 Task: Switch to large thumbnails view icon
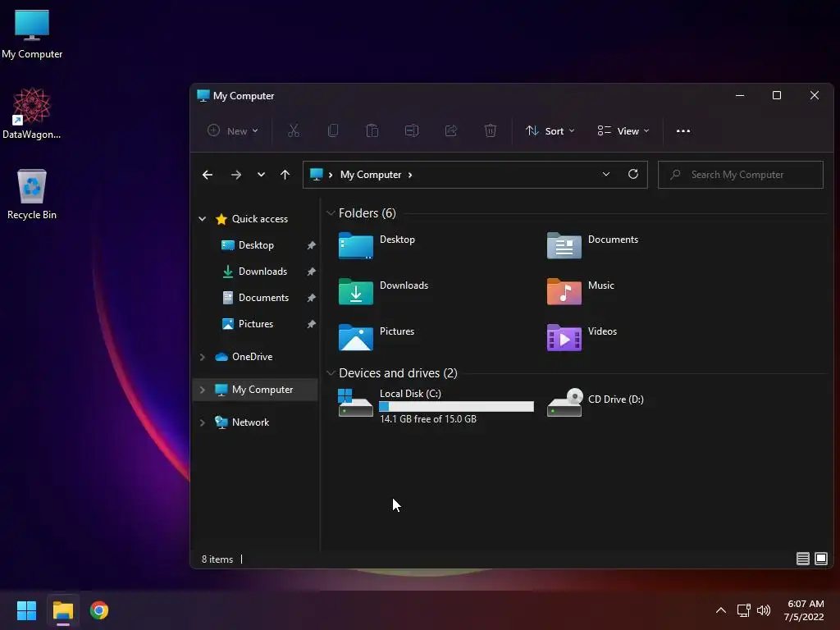(820, 559)
